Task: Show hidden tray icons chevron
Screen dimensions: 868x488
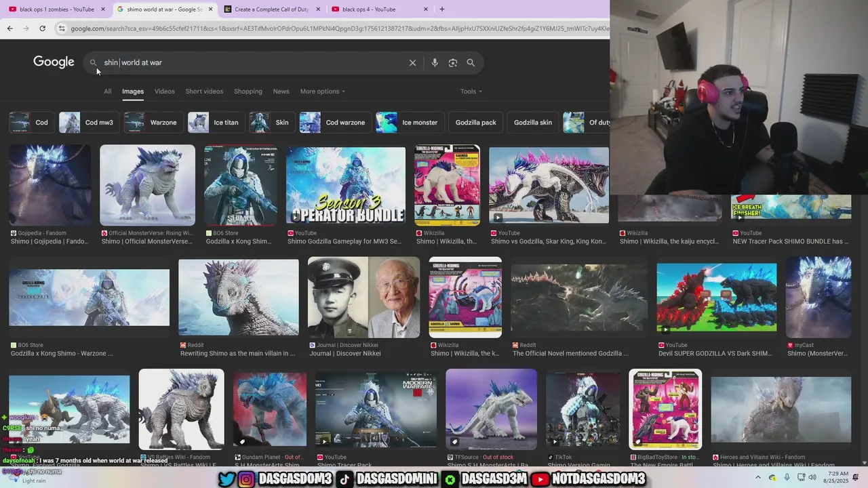Action: 757,477
